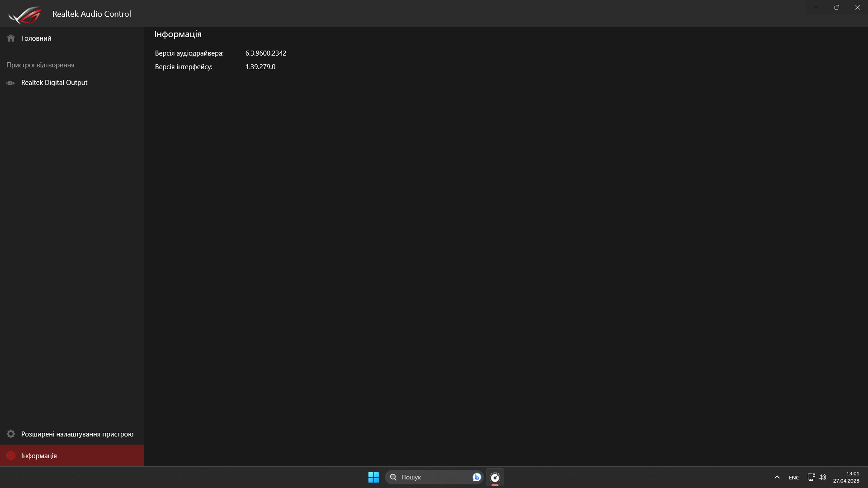The width and height of the screenshot is (868, 488).
Task: Click the Realtek Audio app taskbar icon
Action: (x=495, y=477)
